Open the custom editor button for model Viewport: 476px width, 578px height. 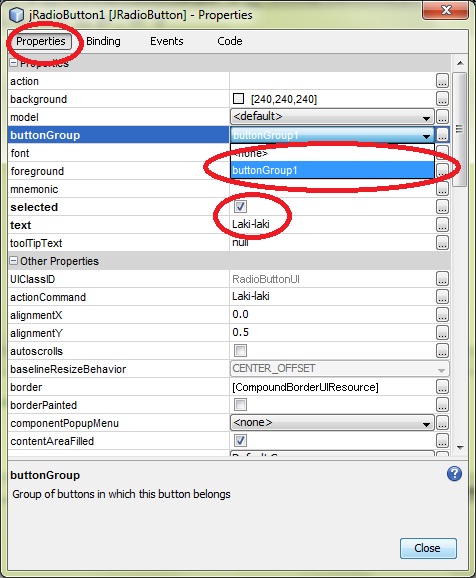(x=442, y=117)
